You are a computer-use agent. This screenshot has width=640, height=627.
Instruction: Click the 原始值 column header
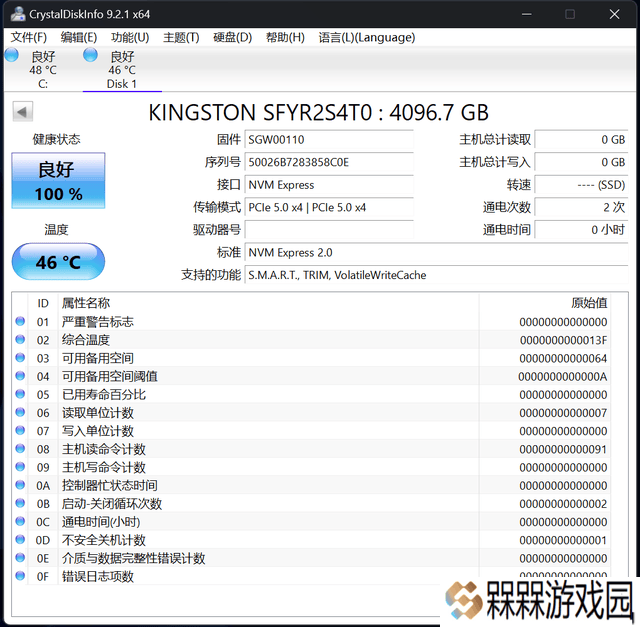[589, 303]
